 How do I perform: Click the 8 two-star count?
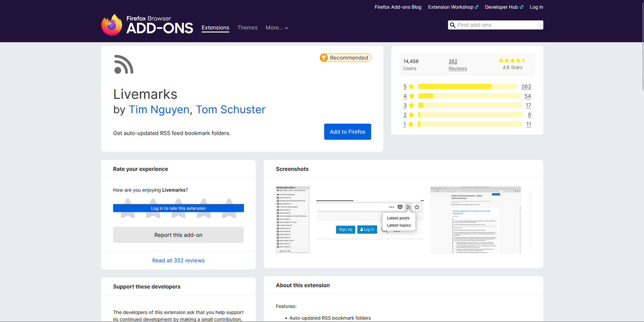(529, 115)
